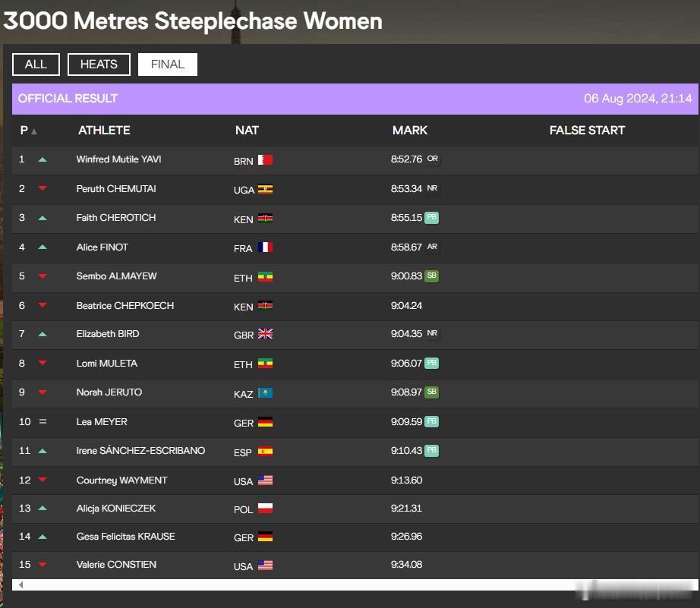Viewport: 700px width, 608px height.
Task: Click Valerie CONSTIEN's USA flag
Action: [265, 565]
